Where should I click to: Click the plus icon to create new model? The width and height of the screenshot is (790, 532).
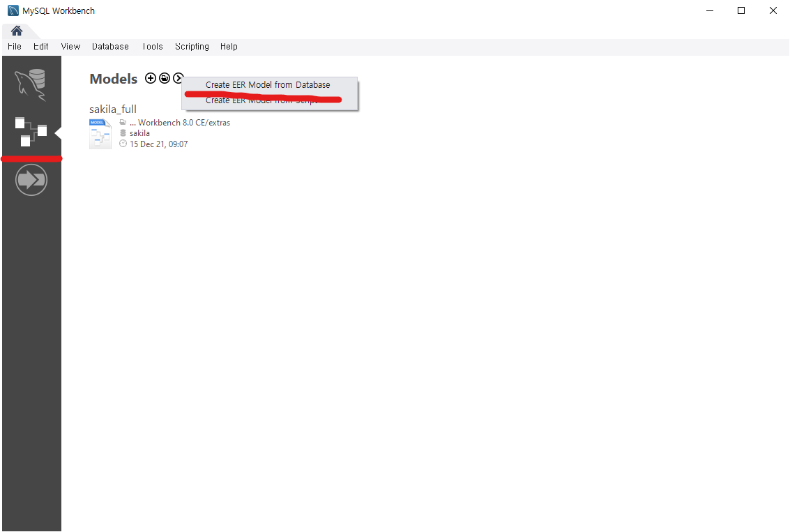(150, 78)
